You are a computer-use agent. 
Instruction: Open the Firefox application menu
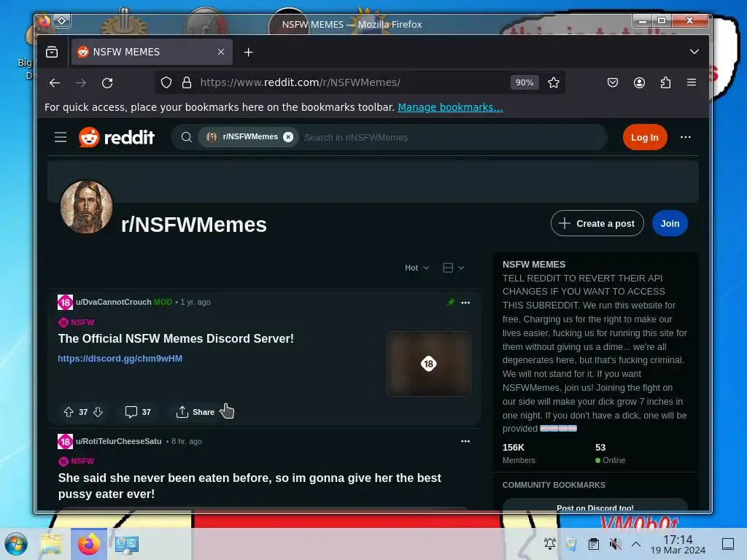(692, 82)
